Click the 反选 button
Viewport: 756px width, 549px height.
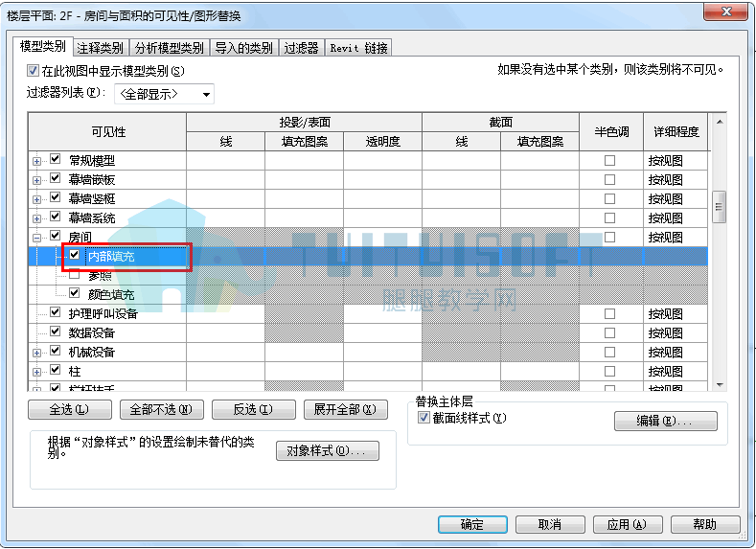[x=254, y=410]
